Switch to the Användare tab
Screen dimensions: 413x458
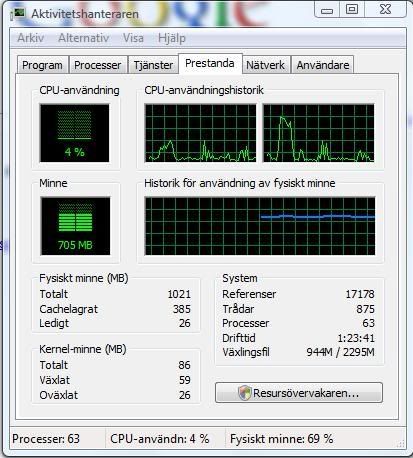tap(323, 65)
